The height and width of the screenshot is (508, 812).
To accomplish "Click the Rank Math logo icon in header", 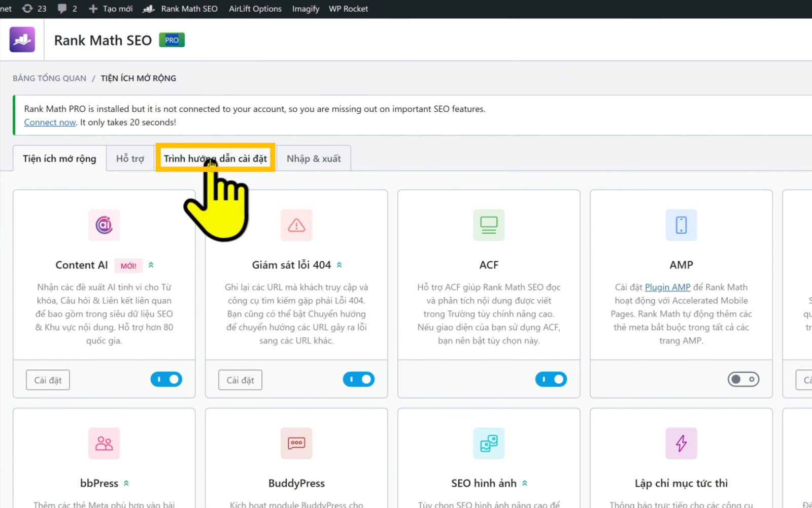I will (x=22, y=40).
